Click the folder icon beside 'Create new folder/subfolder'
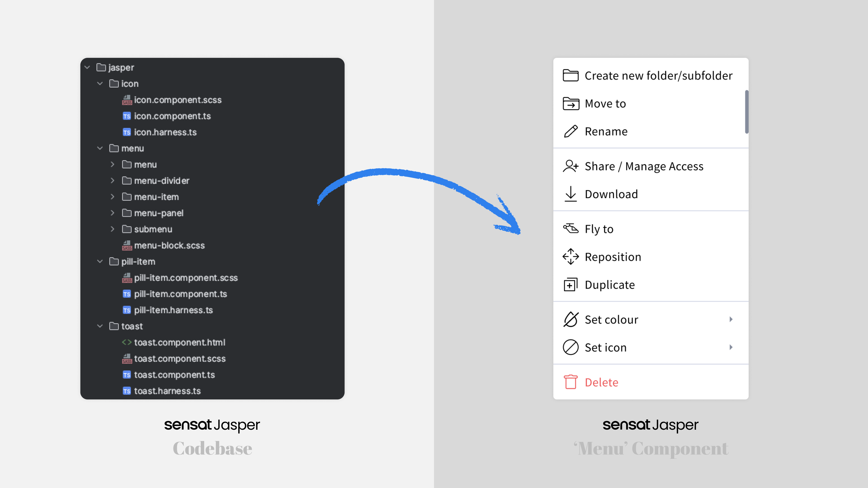Viewport: 868px width, 488px height. pyautogui.click(x=571, y=75)
